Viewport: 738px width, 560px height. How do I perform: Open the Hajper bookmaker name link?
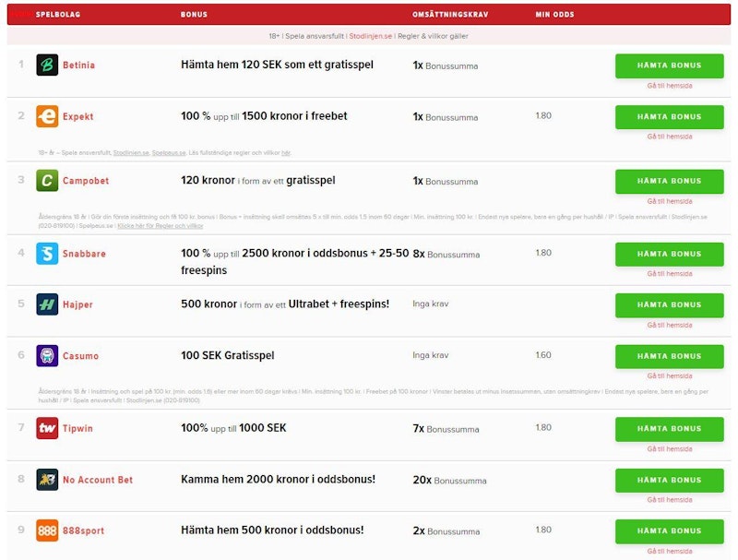77,304
